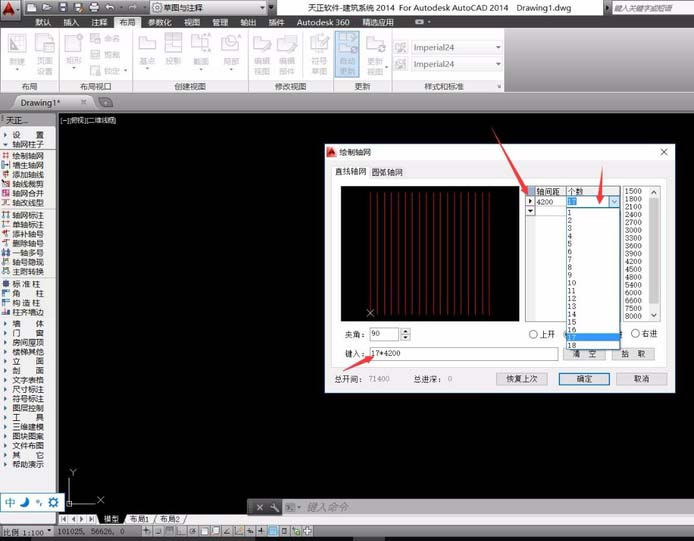Click the gear settings icon at bottom left
This screenshot has height=541, width=694.
53,501
